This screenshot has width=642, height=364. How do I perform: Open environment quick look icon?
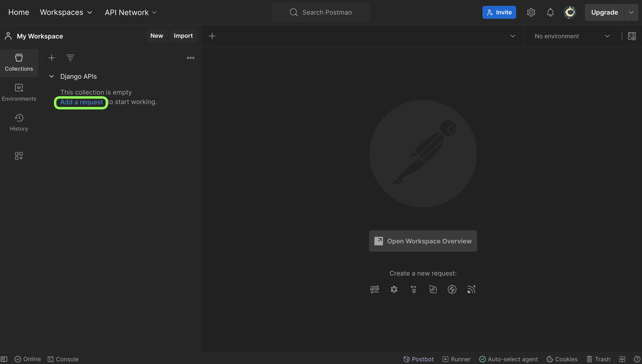point(632,36)
